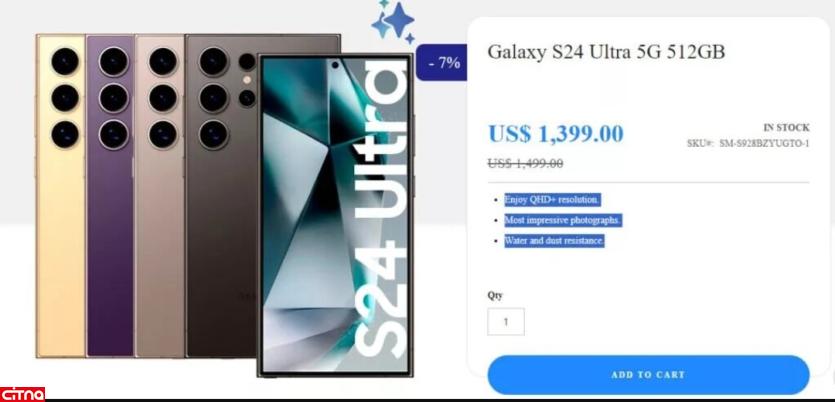
Task: Click the 'Enjoy QHD+ resolution' bullet text
Action: coord(552,200)
